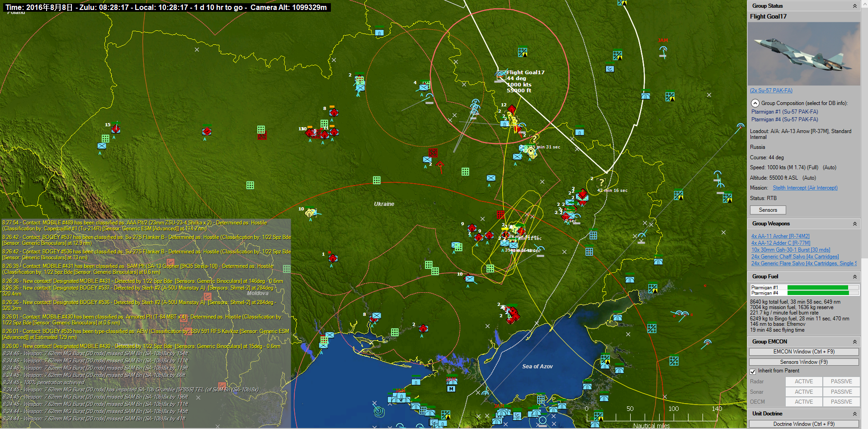Click the Loadout AA-13 Arrow text
868x429 pixels.
pyautogui.click(x=801, y=134)
